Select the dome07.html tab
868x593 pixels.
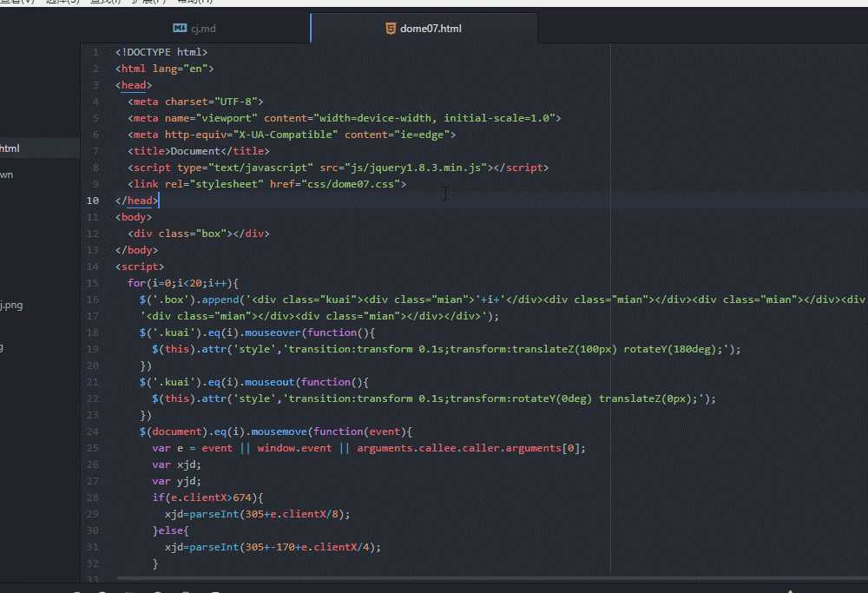coord(424,29)
